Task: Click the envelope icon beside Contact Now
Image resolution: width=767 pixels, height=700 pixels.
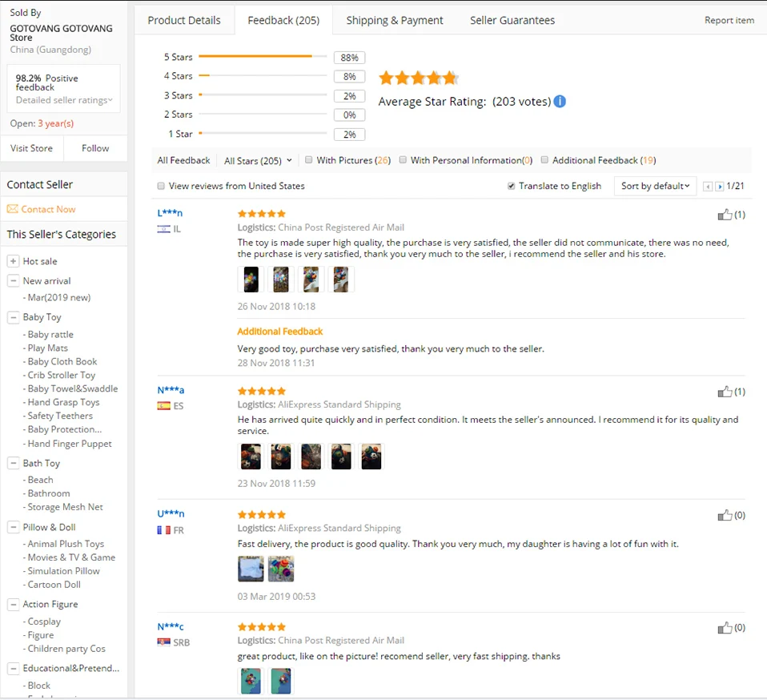Action: tap(12, 209)
